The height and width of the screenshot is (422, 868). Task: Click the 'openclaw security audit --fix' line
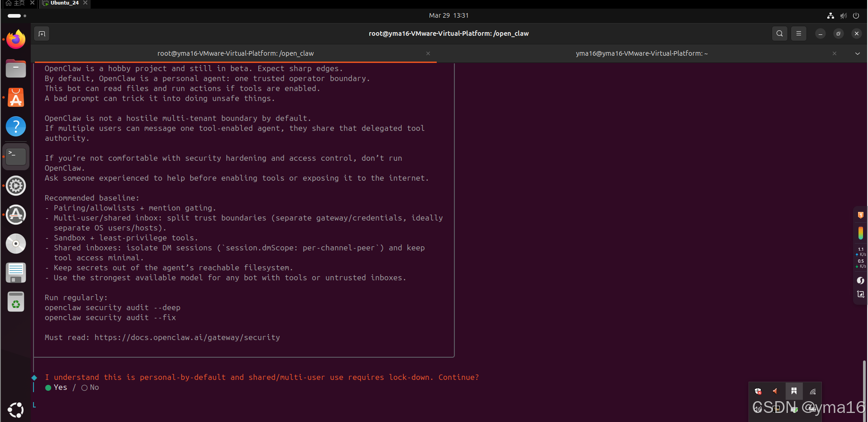coord(110,317)
